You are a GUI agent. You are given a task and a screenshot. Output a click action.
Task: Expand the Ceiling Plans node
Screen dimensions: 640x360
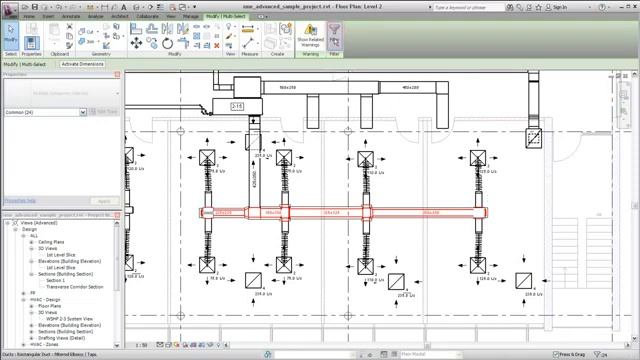point(31,242)
